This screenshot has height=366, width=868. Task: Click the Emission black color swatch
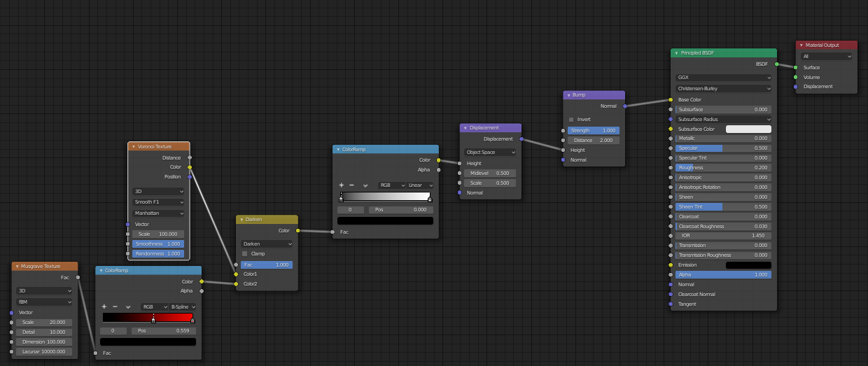click(748, 265)
